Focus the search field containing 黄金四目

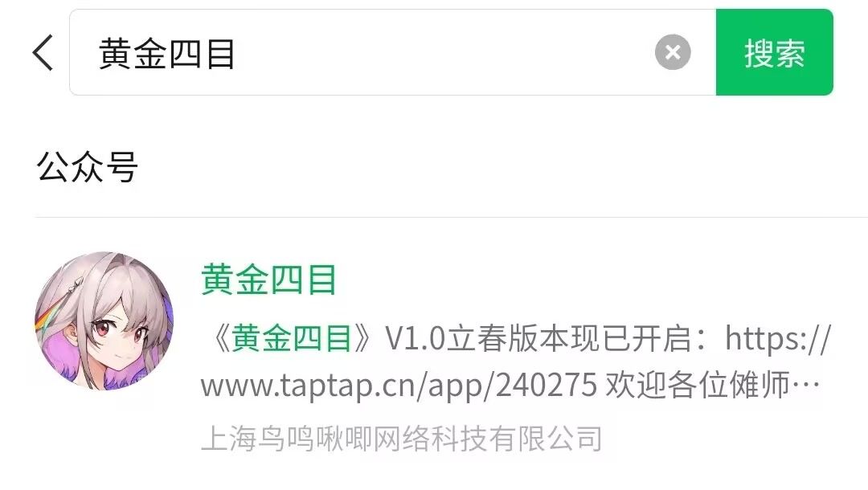(392, 52)
